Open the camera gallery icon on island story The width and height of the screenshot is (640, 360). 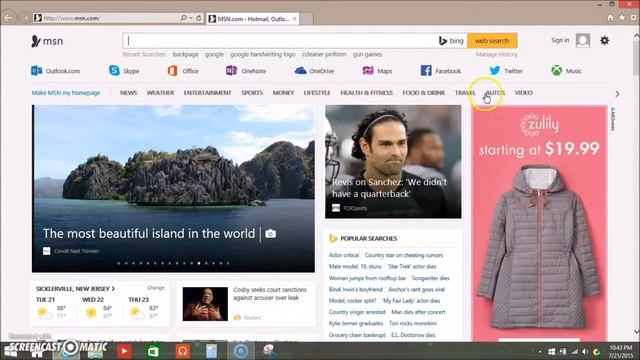tap(270, 233)
